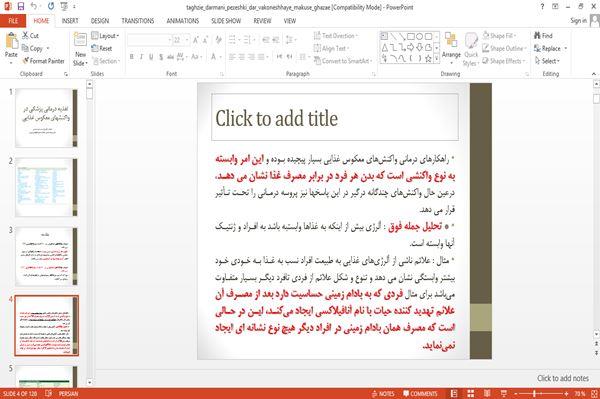Screen dimensions: 600x399
Task: Start Slide Show from status bar icon
Action: click(x=504, y=394)
